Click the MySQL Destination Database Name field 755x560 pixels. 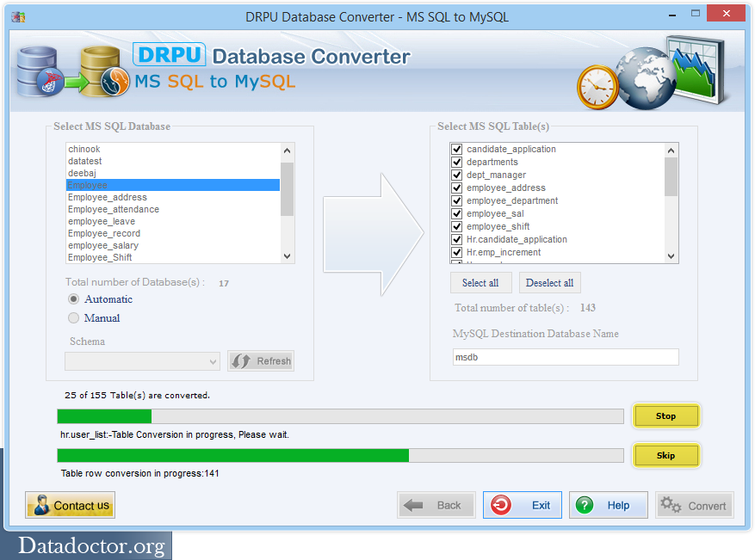point(566,357)
